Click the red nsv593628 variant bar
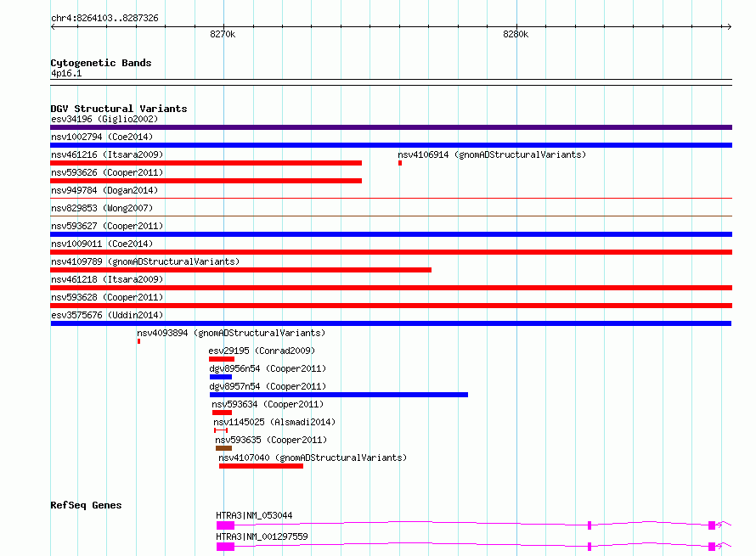The height and width of the screenshot is (556, 756). [391, 306]
